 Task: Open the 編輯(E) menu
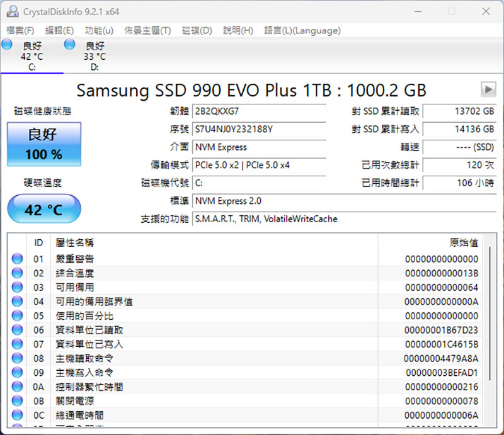point(59,30)
